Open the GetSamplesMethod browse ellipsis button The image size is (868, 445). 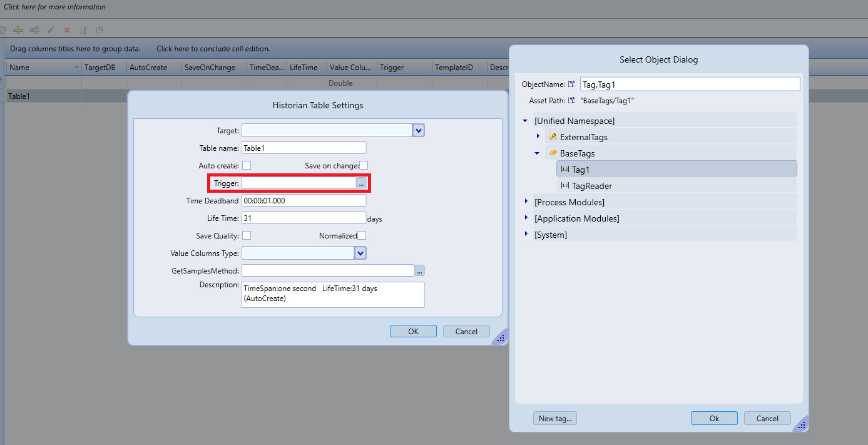[420, 270]
